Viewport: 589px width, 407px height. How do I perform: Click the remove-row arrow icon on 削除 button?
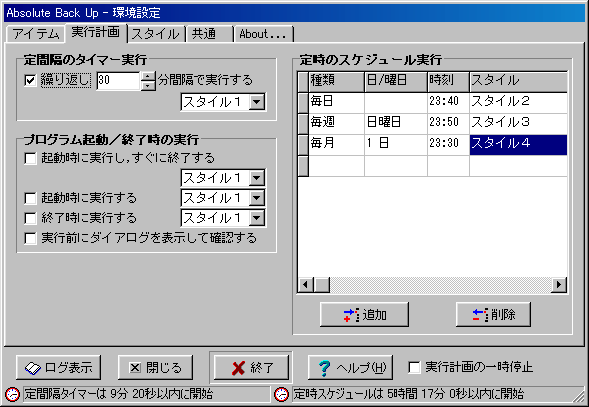tap(481, 315)
